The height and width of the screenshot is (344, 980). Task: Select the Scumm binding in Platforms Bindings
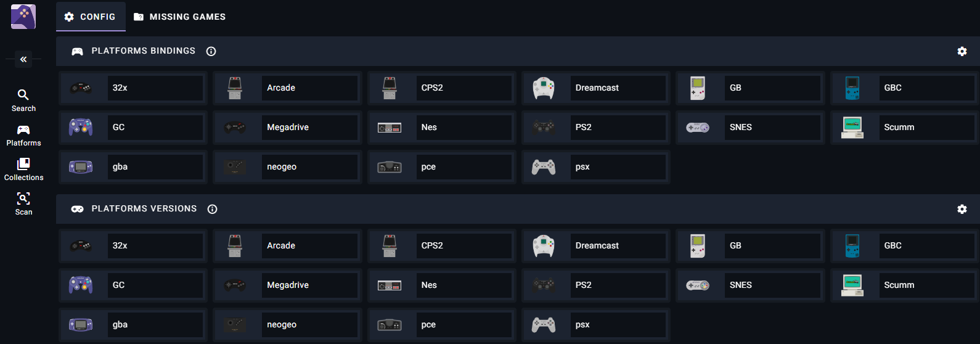904,127
